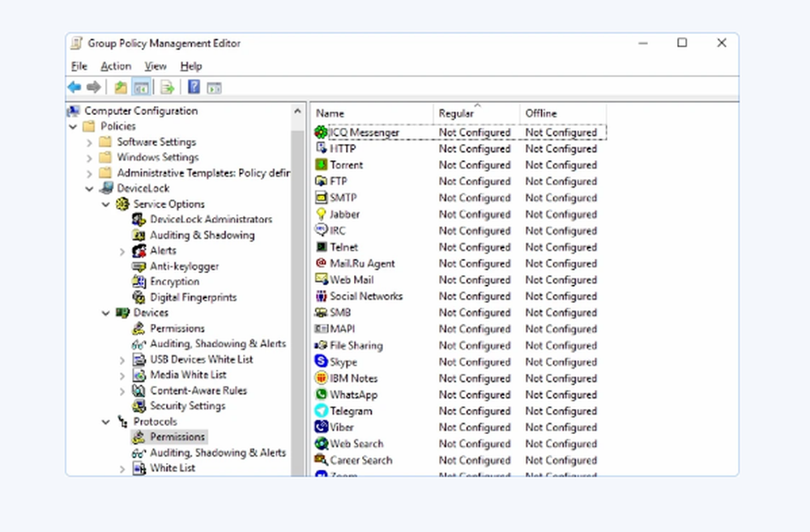Click the Jabber lightbulb icon
This screenshot has width=810, height=532.
tap(322, 214)
